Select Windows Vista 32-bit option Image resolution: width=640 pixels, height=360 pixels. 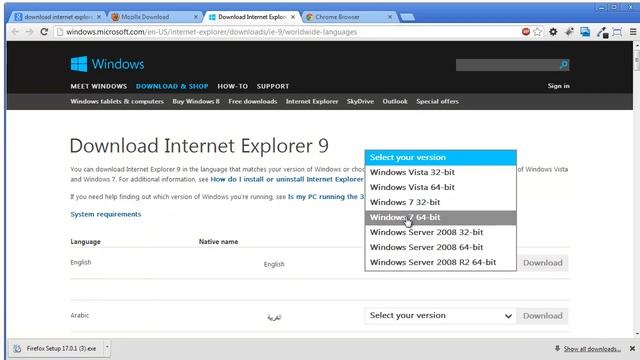[440, 172]
